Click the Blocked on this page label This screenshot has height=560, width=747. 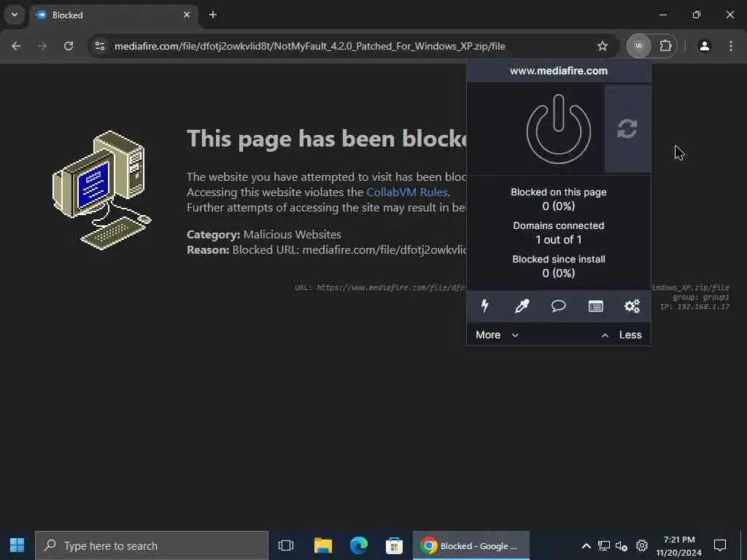click(558, 192)
